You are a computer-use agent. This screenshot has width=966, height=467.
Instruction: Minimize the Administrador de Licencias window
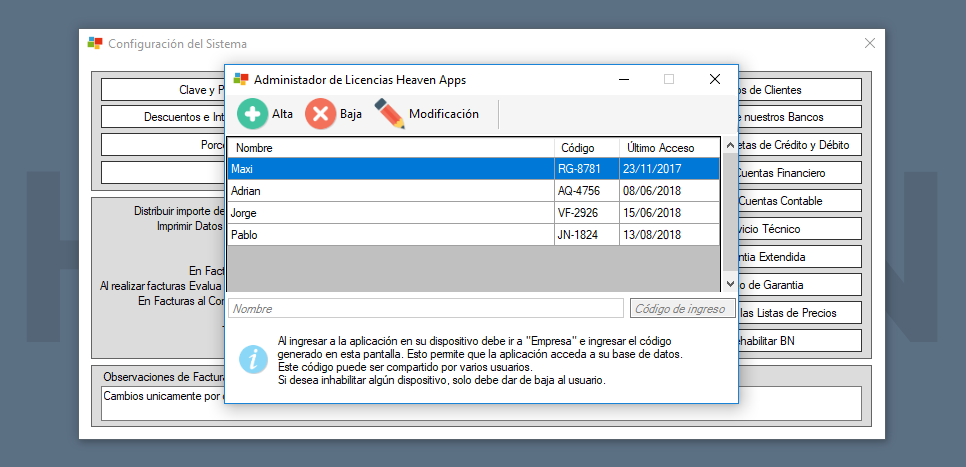coord(625,79)
